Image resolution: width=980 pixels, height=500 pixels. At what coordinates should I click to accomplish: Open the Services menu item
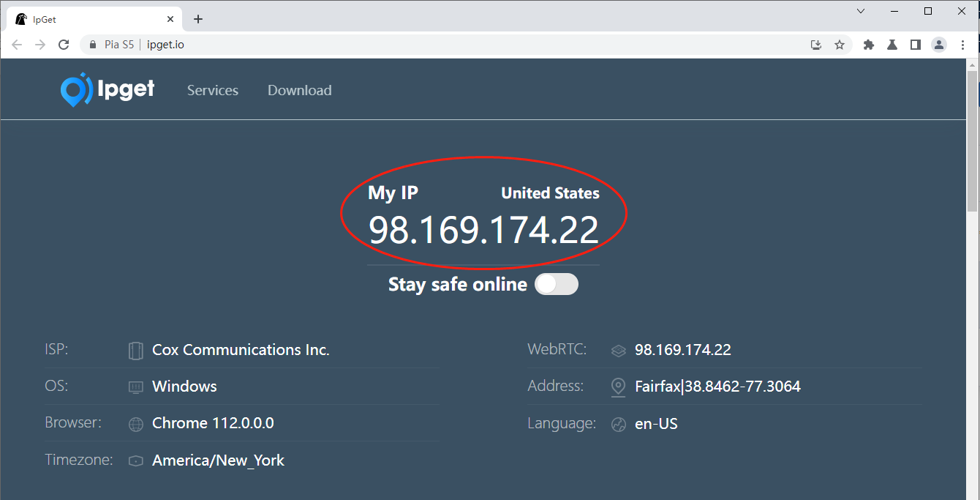tap(212, 90)
